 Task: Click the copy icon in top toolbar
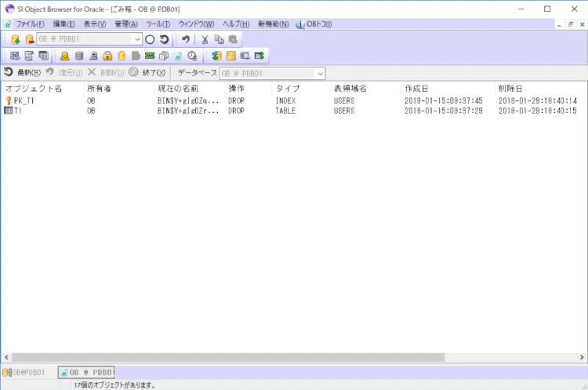219,39
